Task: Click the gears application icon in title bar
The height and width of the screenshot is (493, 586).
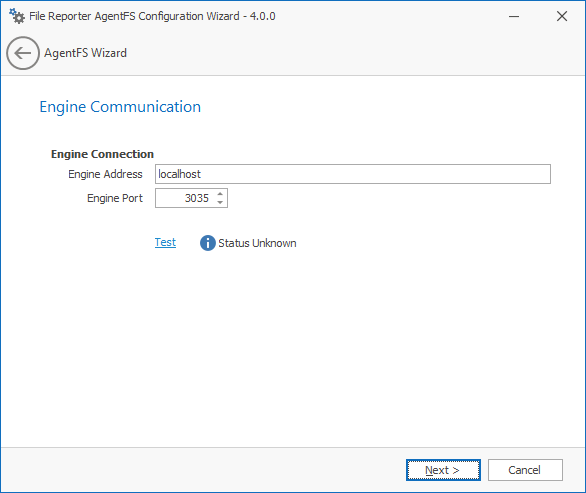Action: click(17, 16)
